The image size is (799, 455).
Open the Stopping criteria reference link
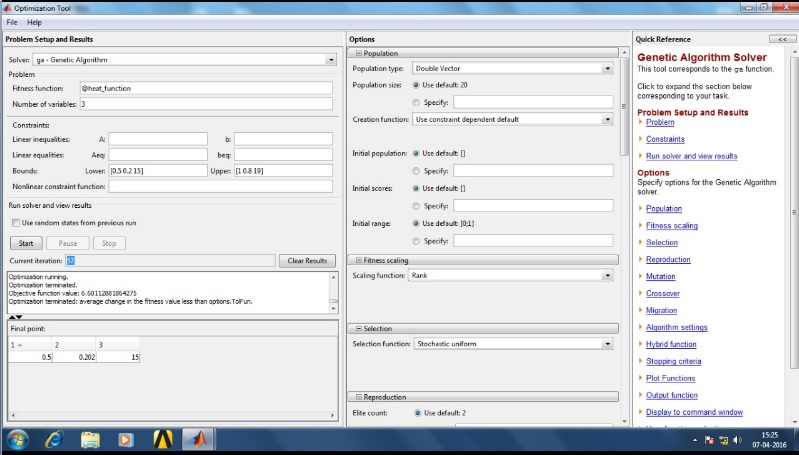point(672,361)
